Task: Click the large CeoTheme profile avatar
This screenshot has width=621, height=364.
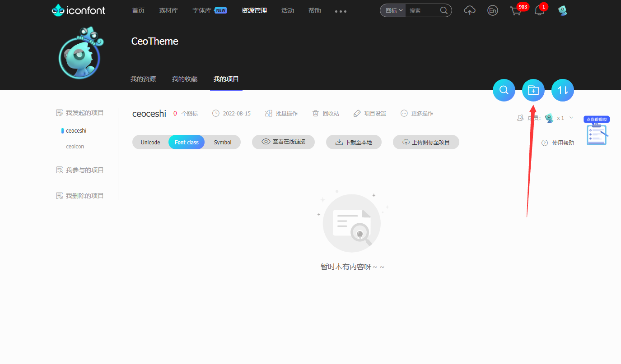Action: tap(81, 53)
